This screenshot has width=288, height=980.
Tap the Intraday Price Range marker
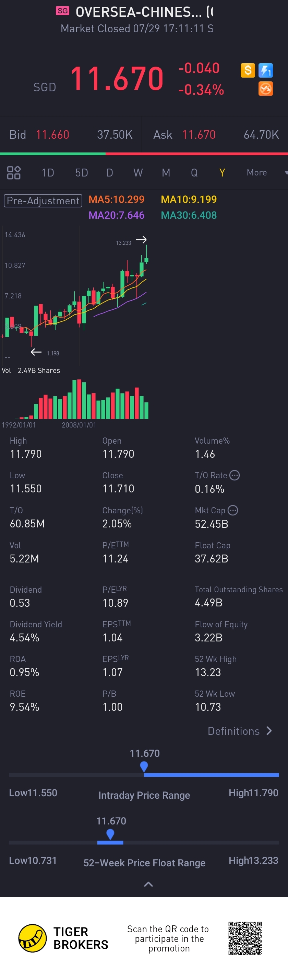pyautogui.click(x=144, y=766)
